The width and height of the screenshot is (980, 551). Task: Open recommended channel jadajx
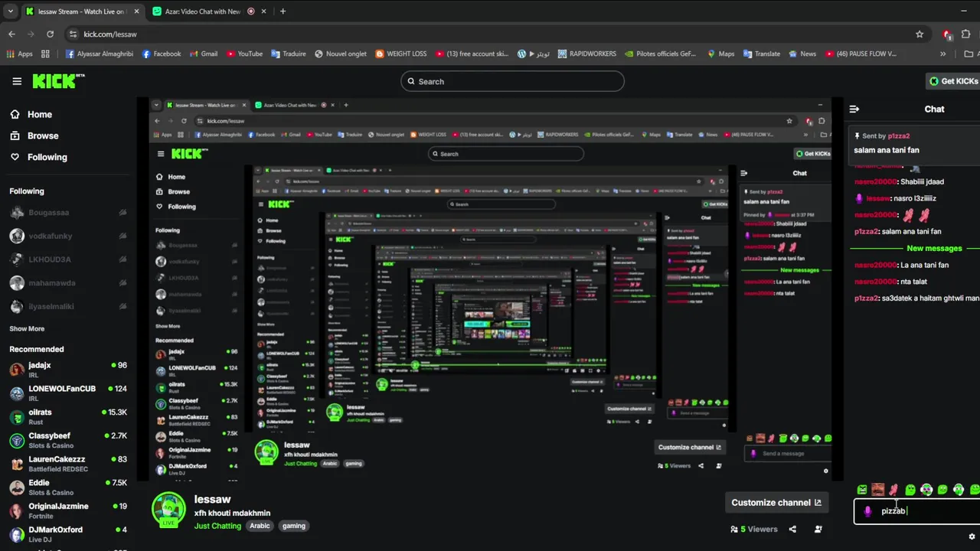click(67, 370)
